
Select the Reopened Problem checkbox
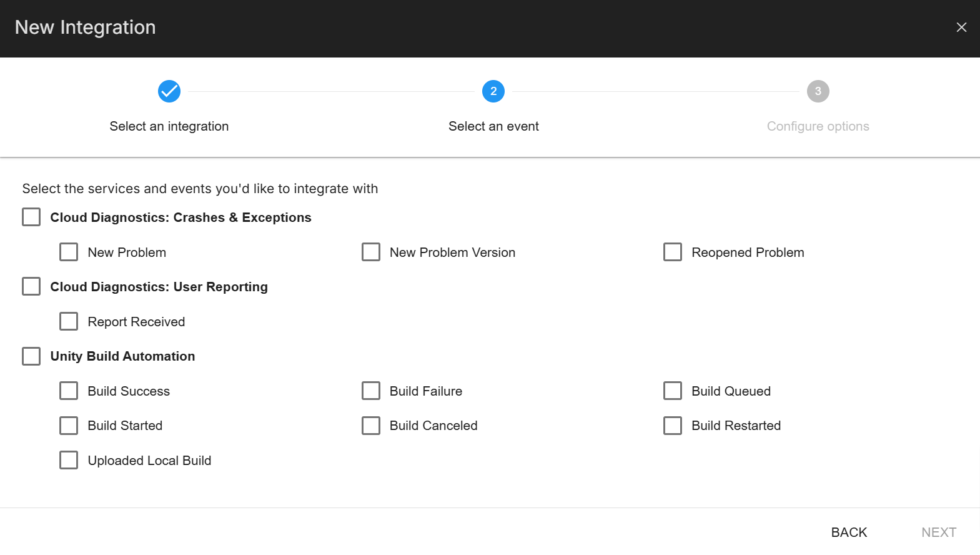(x=673, y=252)
